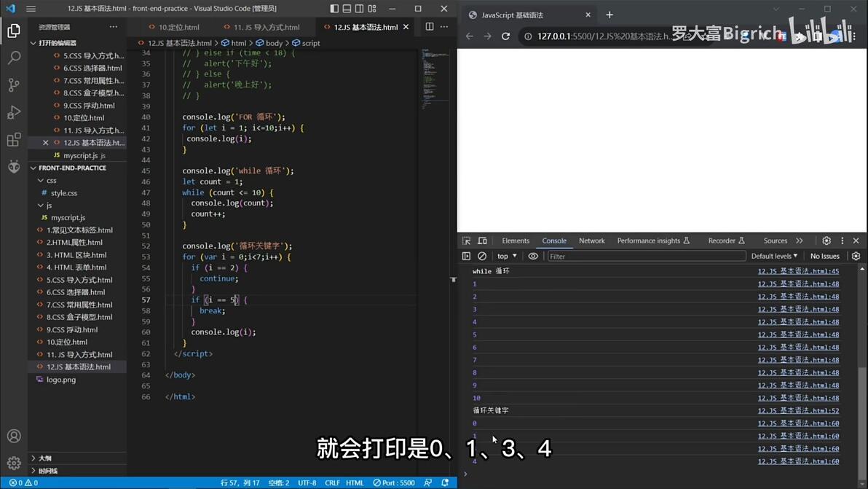Viewport: 868px width, 489px height.
Task: Show more DevTools tabs chevron
Action: coord(800,241)
